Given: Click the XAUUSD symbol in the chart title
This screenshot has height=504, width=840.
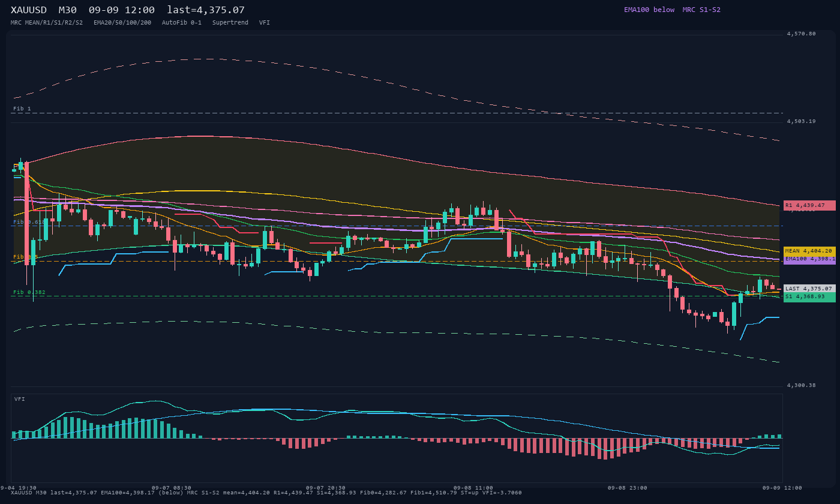Looking at the screenshot, I should coord(29,10).
